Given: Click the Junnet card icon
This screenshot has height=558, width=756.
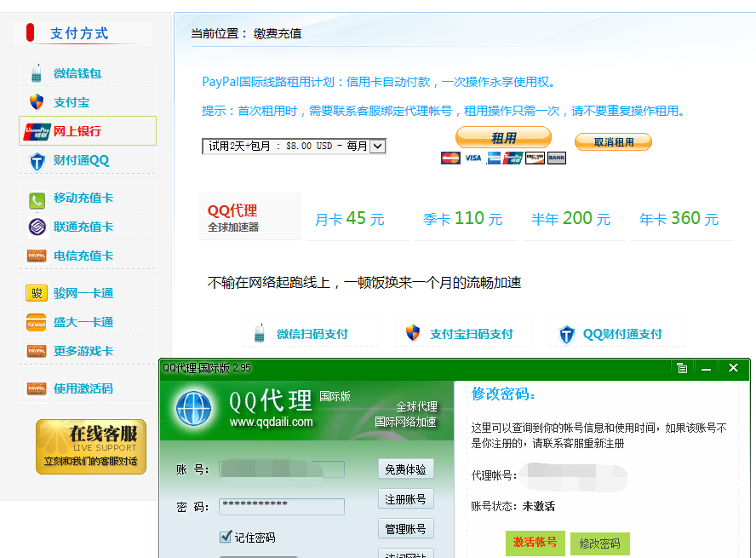Looking at the screenshot, I should click(x=37, y=294).
